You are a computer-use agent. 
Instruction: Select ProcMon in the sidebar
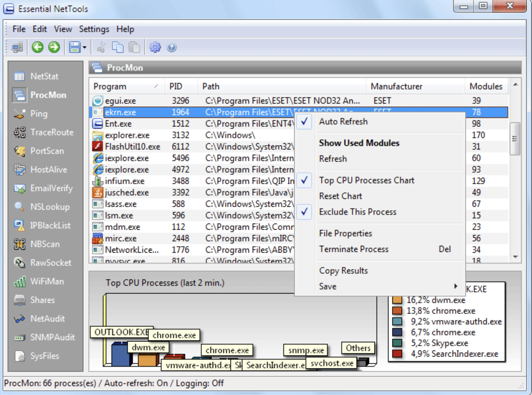pyautogui.click(x=39, y=95)
